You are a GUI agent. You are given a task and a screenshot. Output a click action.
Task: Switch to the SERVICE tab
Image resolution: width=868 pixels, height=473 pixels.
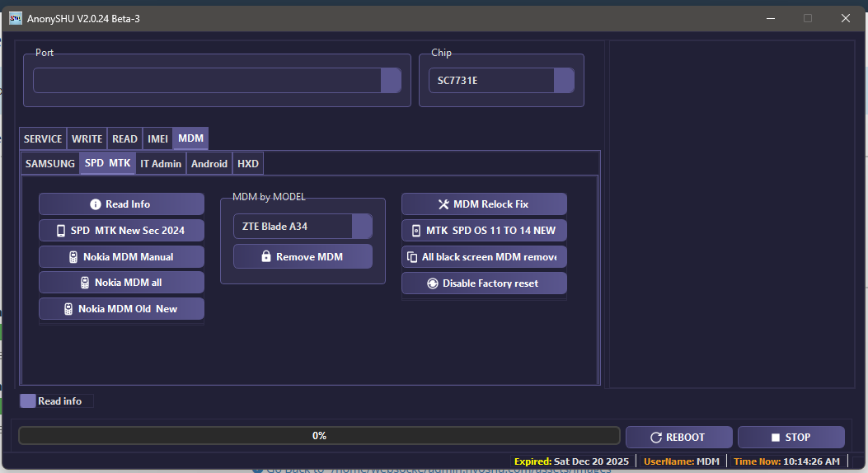click(43, 139)
